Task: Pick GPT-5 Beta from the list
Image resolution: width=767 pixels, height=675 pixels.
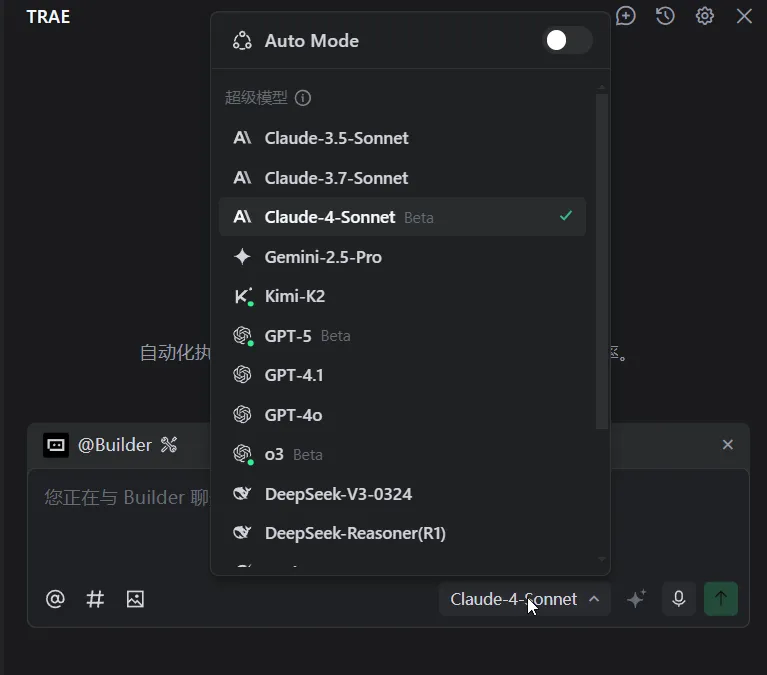Action: click(x=288, y=336)
